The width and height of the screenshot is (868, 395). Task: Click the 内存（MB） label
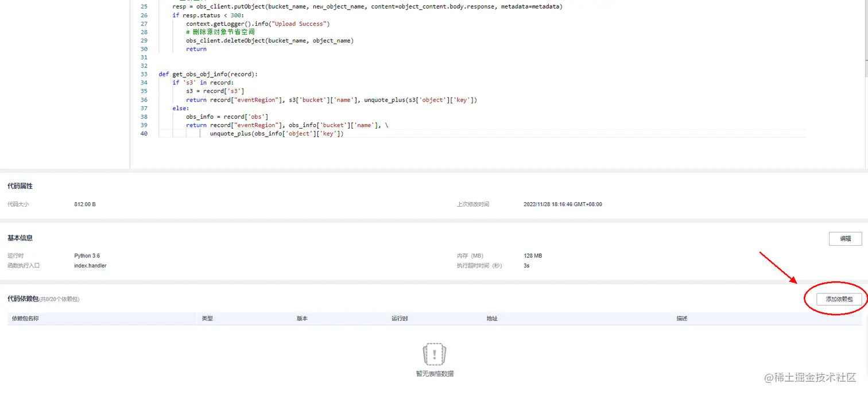(470, 255)
